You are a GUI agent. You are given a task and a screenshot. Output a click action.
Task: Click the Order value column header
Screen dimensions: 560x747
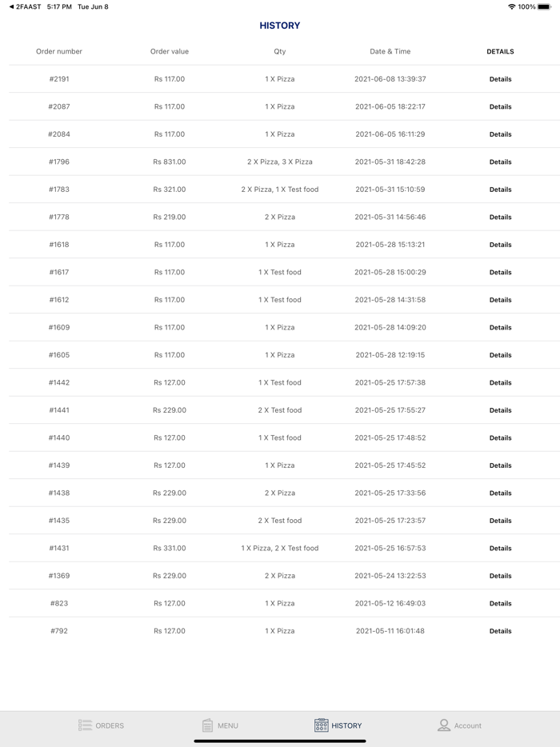tap(170, 52)
